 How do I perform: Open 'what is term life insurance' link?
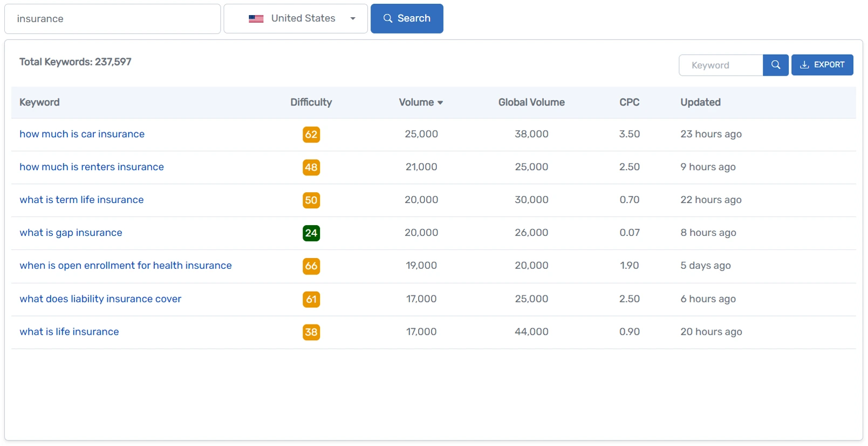[x=81, y=200]
